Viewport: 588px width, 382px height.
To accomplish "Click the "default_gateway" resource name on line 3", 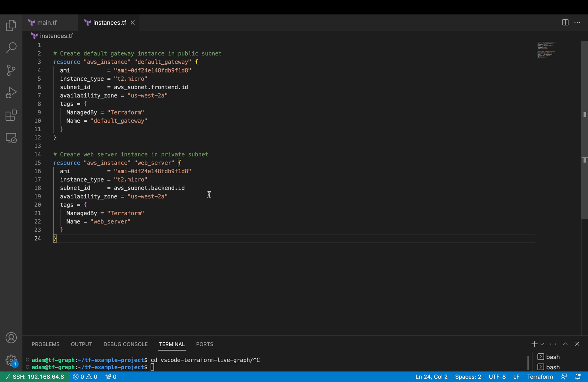I will (x=163, y=62).
